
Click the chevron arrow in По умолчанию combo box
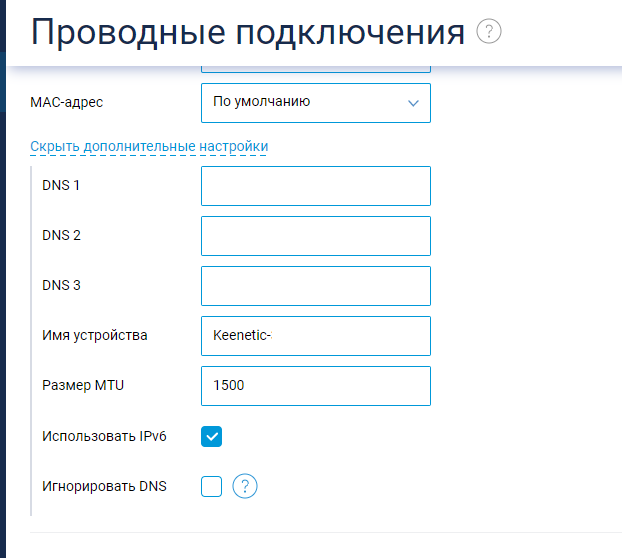(414, 102)
